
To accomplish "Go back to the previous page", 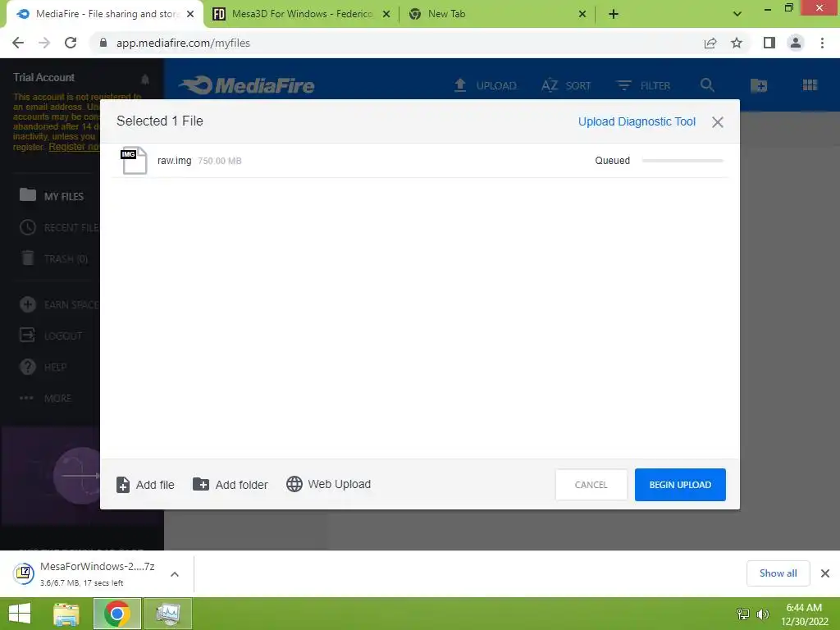I will (18, 43).
